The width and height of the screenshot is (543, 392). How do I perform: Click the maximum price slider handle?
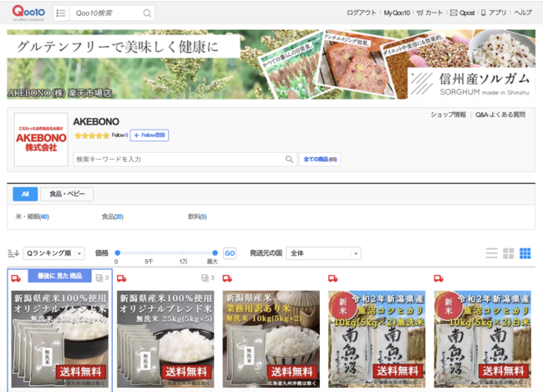[x=216, y=252]
